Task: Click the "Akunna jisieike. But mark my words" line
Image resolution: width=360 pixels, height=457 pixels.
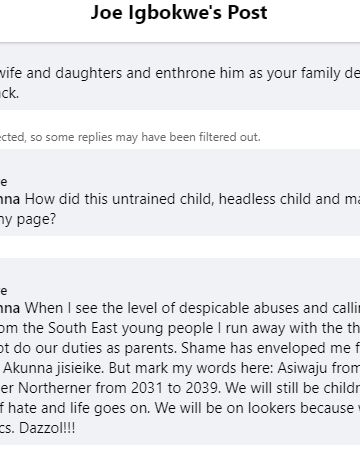Action: coord(180,368)
